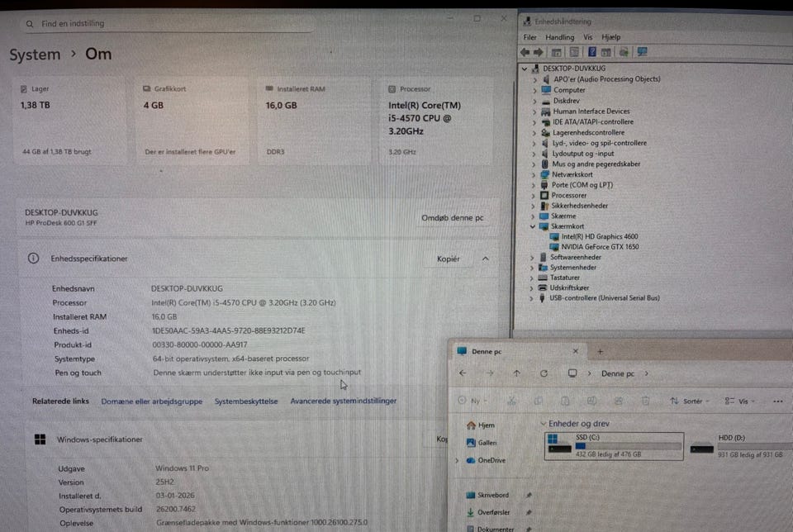Collapse the Enhedsspecifikationer section chevron
793x532 pixels.
click(x=486, y=259)
